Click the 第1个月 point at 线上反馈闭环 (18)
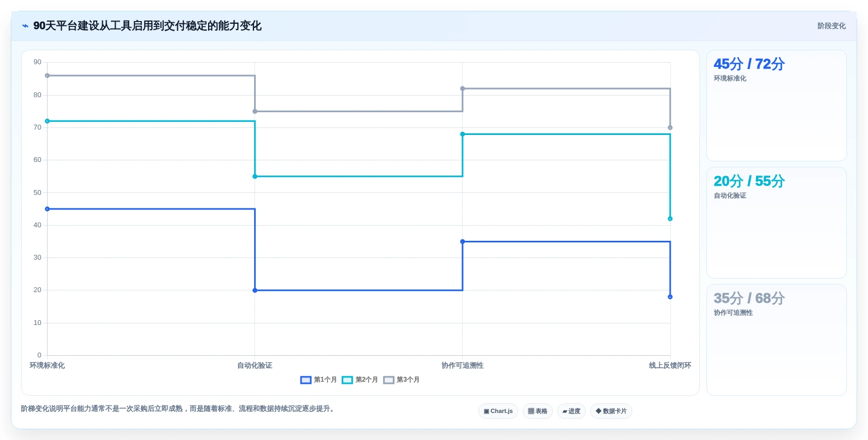868x440 pixels. tap(670, 297)
